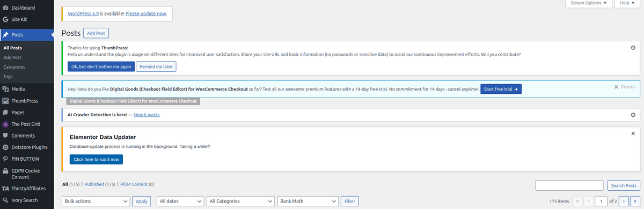The image size is (644, 209).
Task: Filter by Published posts
Action: 100,184
